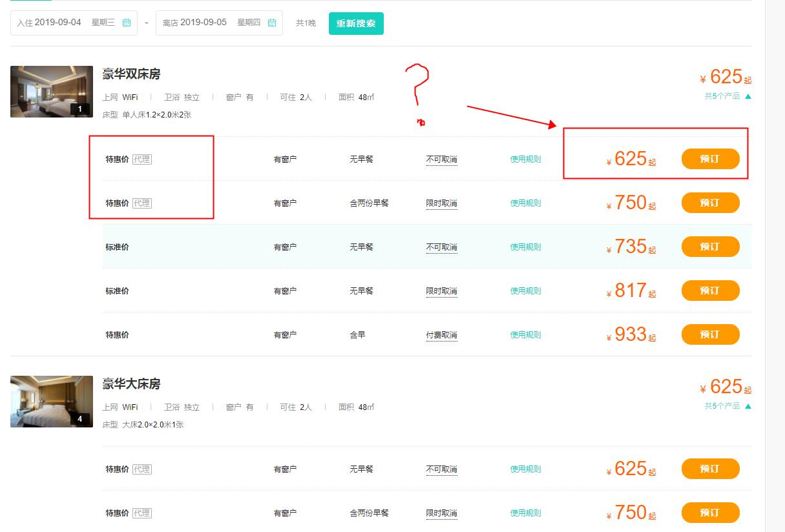Click bed type 大床2.0×2.0米1张

coord(152,425)
